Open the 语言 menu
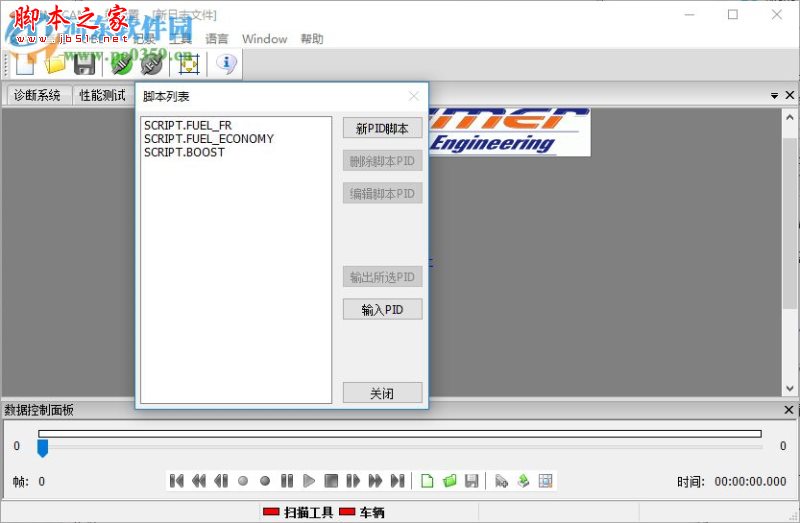Image resolution: width=800 pixels, height=523 pixels. 216,39
